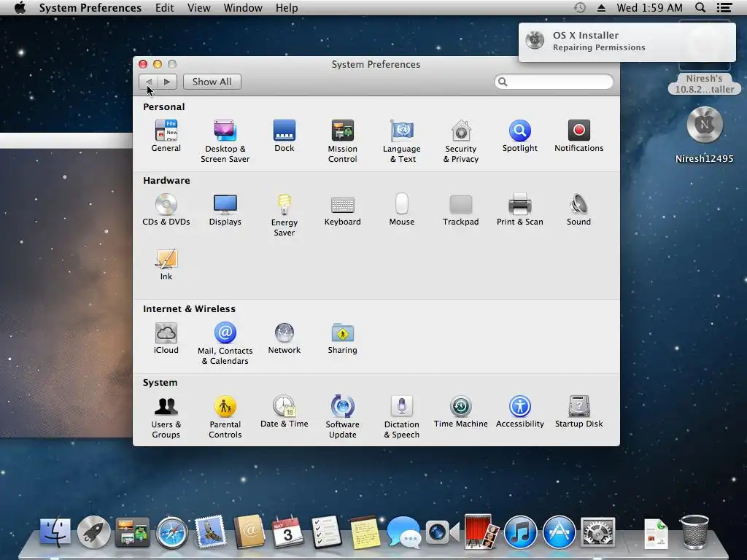Open the Displays preferences pane

[225, 209]
